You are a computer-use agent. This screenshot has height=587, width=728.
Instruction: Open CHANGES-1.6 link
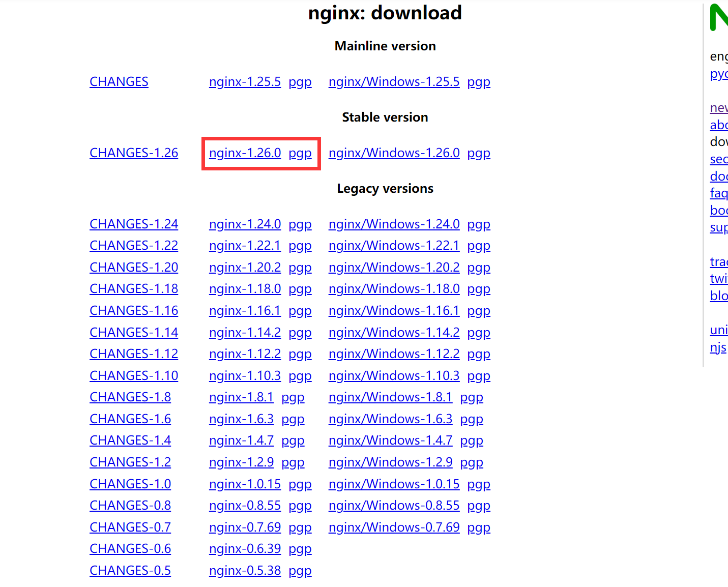tap(130, 419)
